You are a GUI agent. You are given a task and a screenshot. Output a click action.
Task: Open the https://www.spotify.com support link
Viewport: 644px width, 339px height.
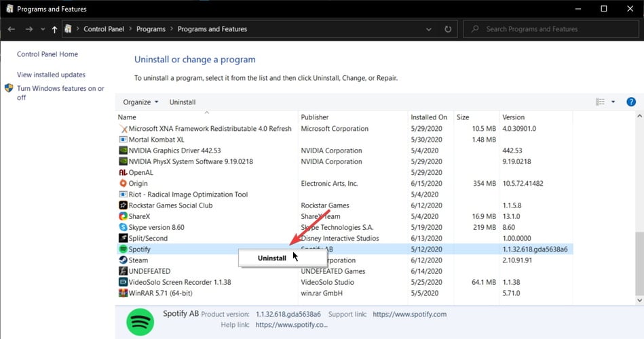point(409,315)
